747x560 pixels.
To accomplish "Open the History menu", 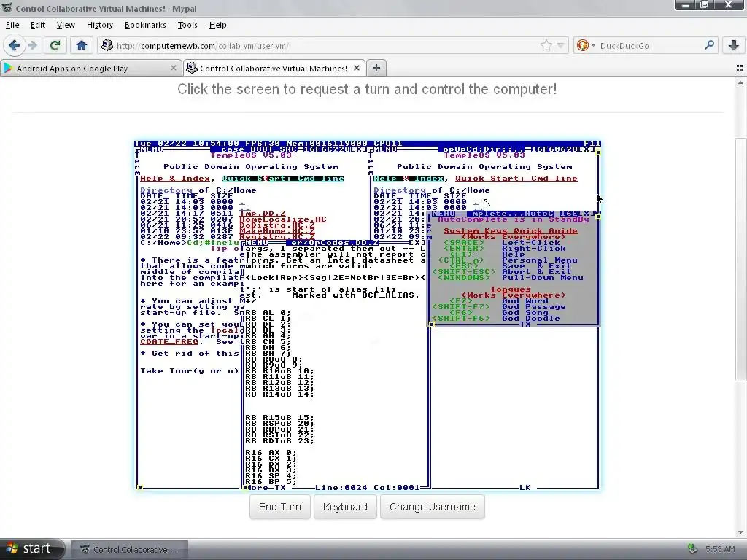I will coord(99,25).
